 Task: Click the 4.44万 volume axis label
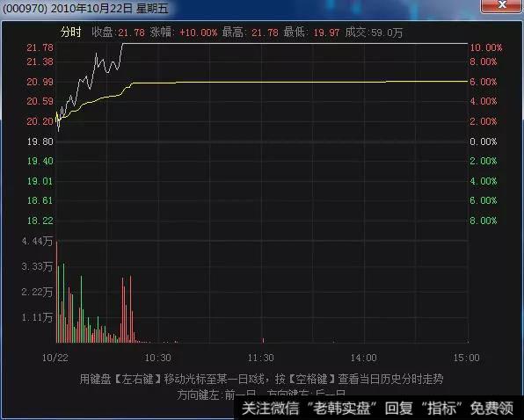pyautogui.click(x=37, y=241)
